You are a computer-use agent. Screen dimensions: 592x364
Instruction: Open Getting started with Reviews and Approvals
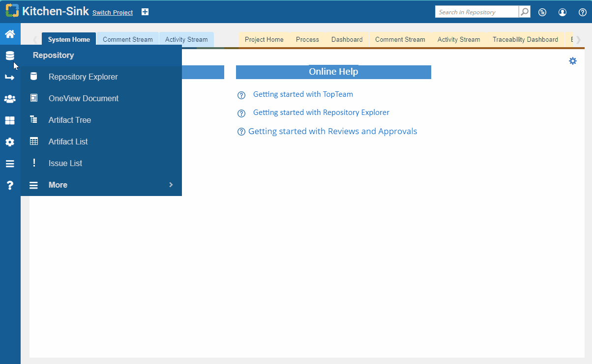[333, 131]
